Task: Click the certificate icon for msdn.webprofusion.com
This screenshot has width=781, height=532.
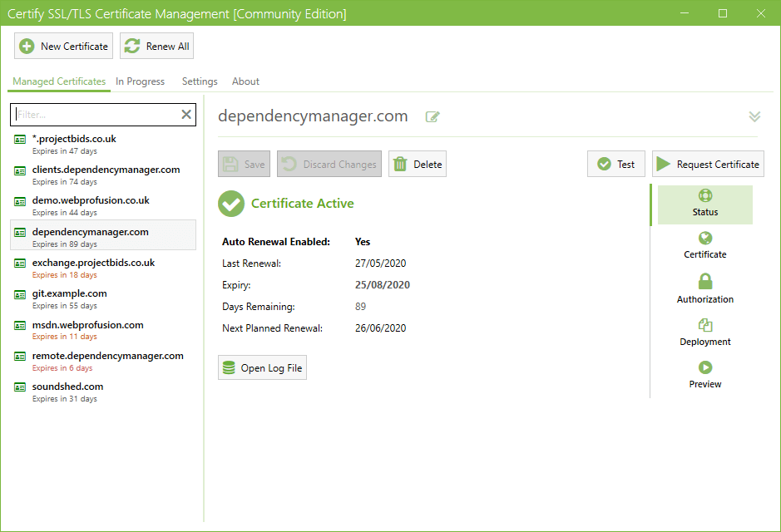Action: tap(20, 326)
